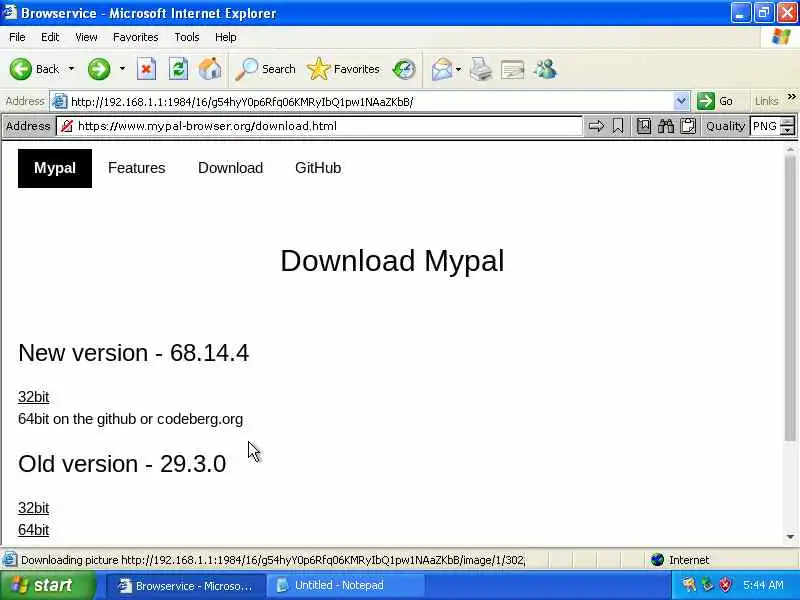Click the scrollbar down arrow

click(791, 537)
